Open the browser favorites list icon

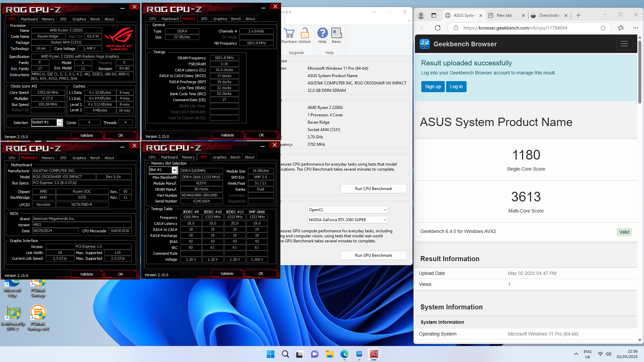coord(621,28)
